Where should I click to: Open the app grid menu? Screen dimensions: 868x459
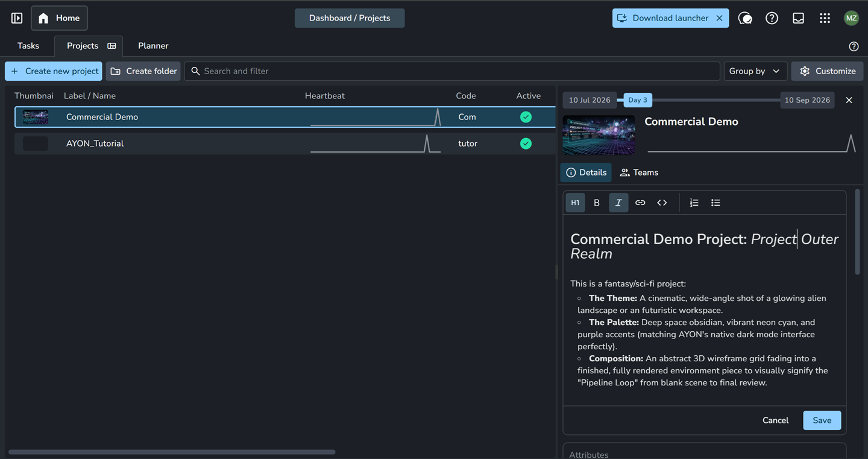(x=825, y=18)
